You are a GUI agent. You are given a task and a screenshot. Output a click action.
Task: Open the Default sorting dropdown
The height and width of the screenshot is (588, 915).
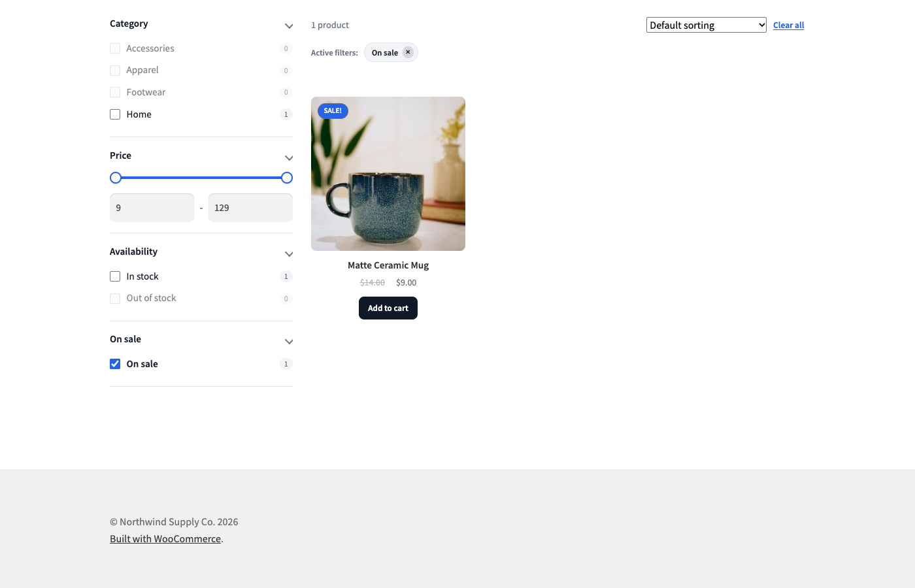[706, 25]
